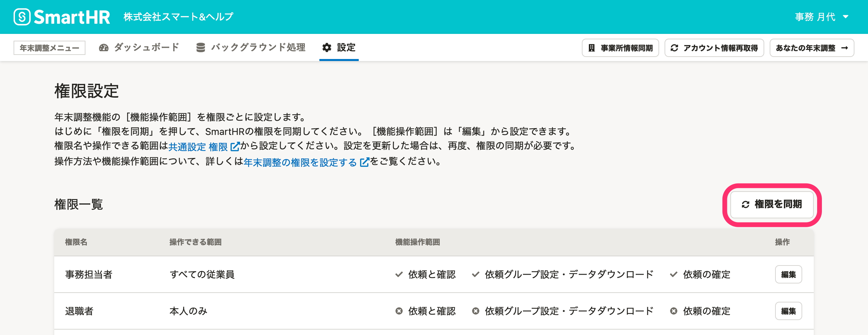The height and width of the screenshot is (335, 868).
Task: Open the ダッシュボード tab
Action: point(139,47)
